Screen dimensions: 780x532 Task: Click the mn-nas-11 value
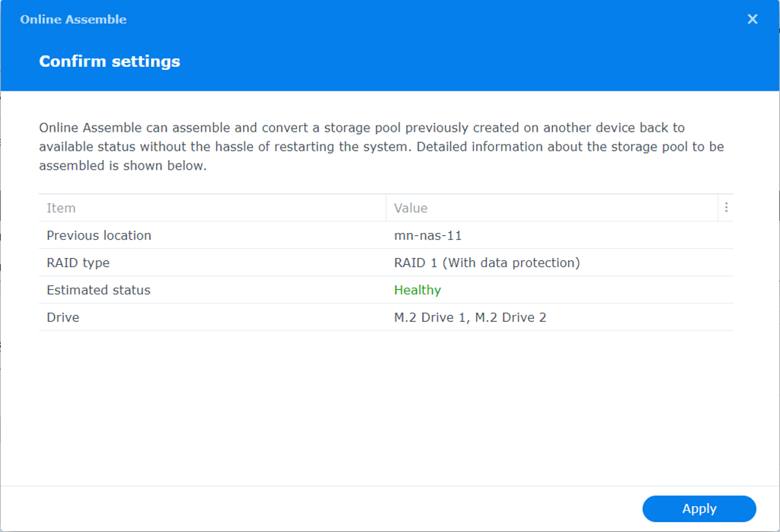[x=427, y=235]
